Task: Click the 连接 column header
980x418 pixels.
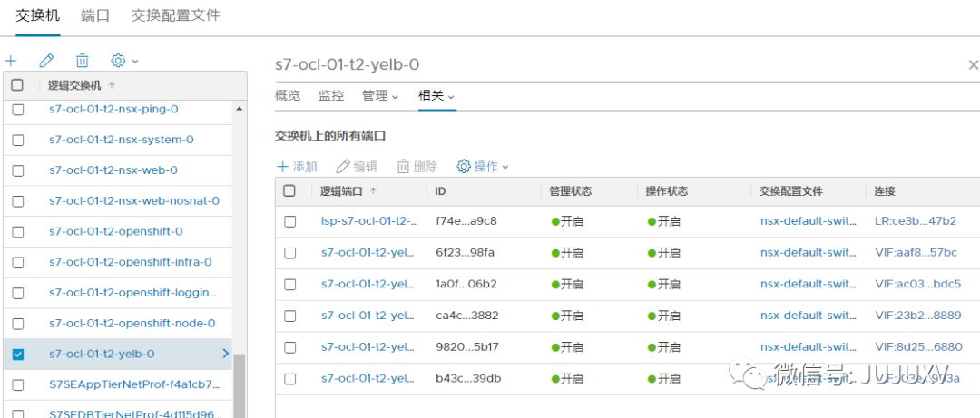Action: [885, 191]
